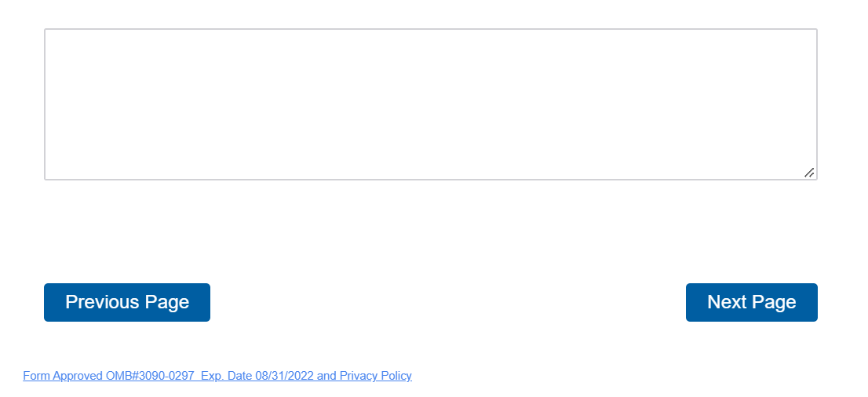Click the Exp. Date 08/31/2022 footer link text
The image size is (868, 397).
257,376
